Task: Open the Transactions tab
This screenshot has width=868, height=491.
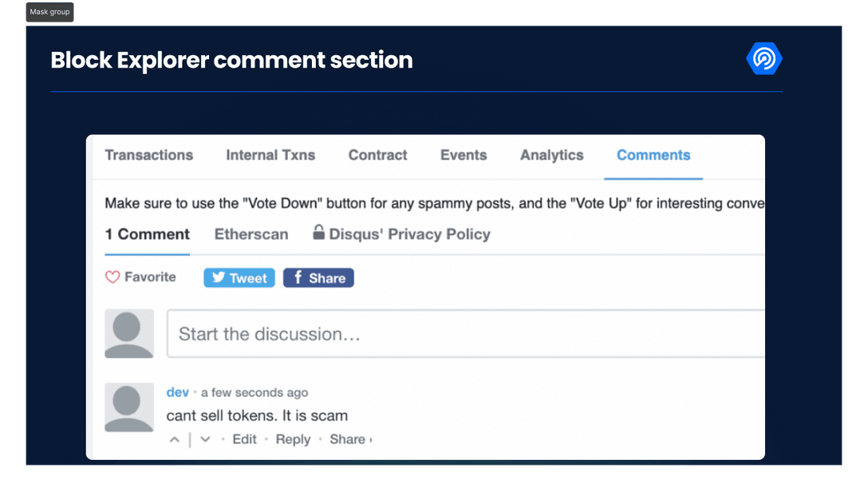Action: (149, 155)
